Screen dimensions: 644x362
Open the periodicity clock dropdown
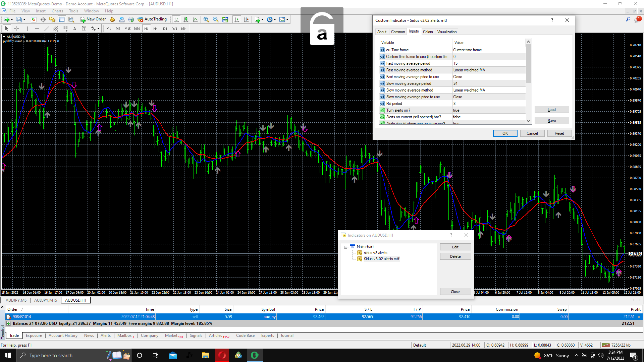[x=271, y=19]
